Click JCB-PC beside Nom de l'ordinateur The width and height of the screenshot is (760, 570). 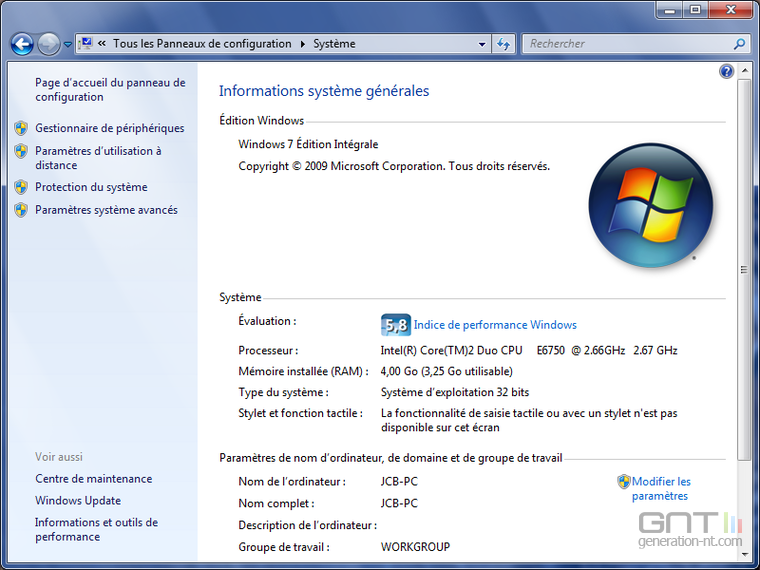399,482
